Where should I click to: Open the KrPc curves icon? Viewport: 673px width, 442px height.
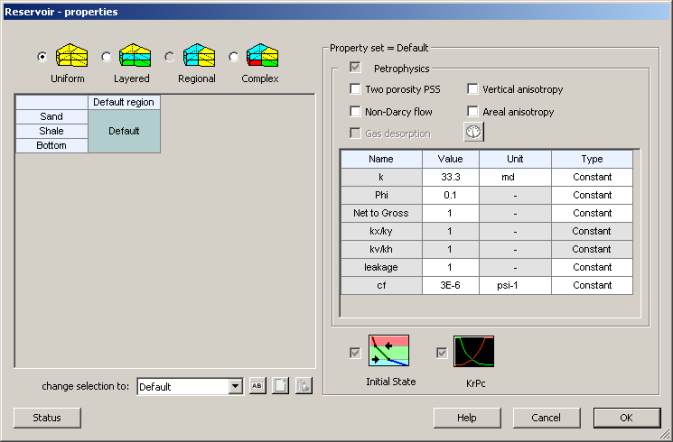[x=473, y=352]
